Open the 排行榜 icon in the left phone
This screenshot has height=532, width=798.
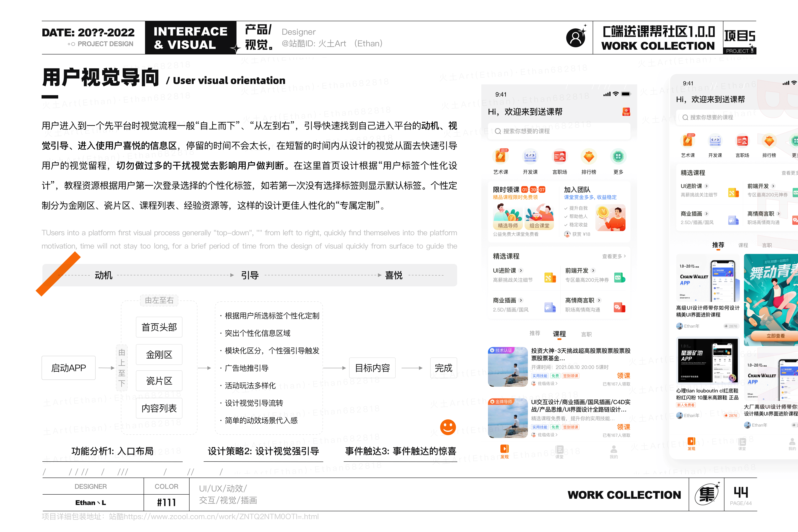pyautogui.click(x=589, y=156)
